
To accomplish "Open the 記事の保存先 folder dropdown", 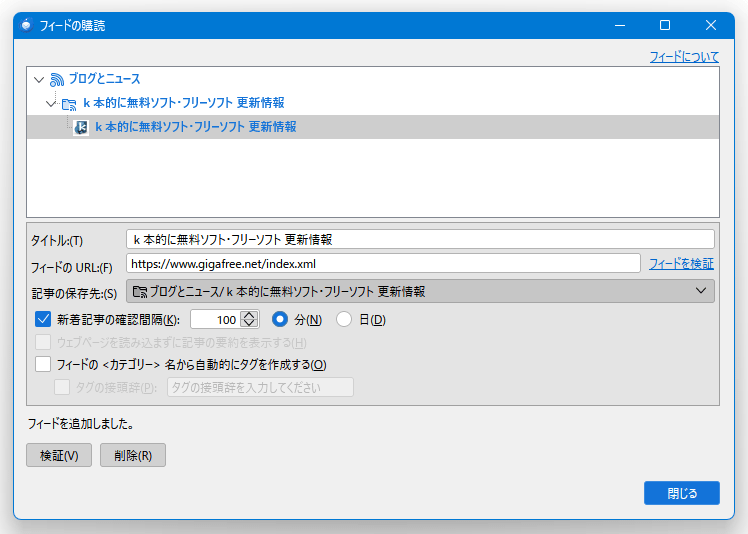I will tap(420, 291).
